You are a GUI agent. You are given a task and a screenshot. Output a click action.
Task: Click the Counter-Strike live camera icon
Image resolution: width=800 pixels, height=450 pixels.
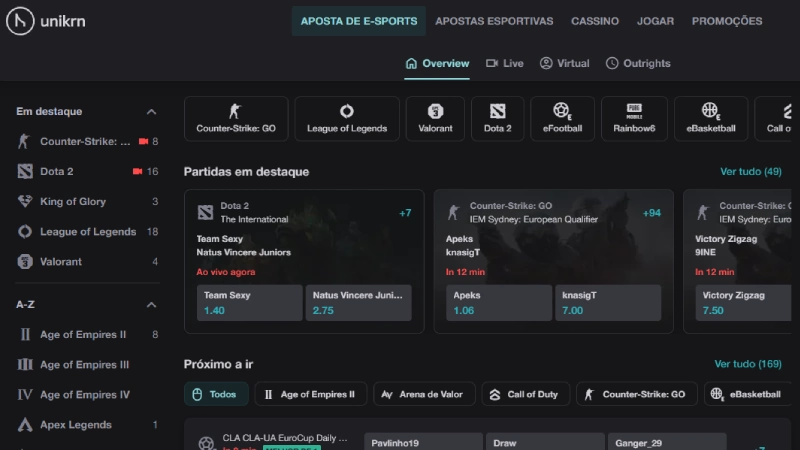click(143, 141)
